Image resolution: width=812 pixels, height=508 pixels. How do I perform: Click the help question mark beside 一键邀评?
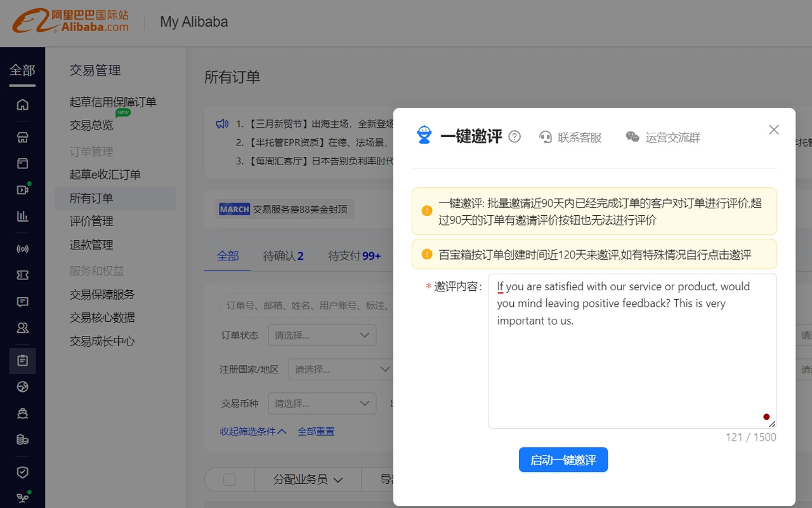point(514,137)
